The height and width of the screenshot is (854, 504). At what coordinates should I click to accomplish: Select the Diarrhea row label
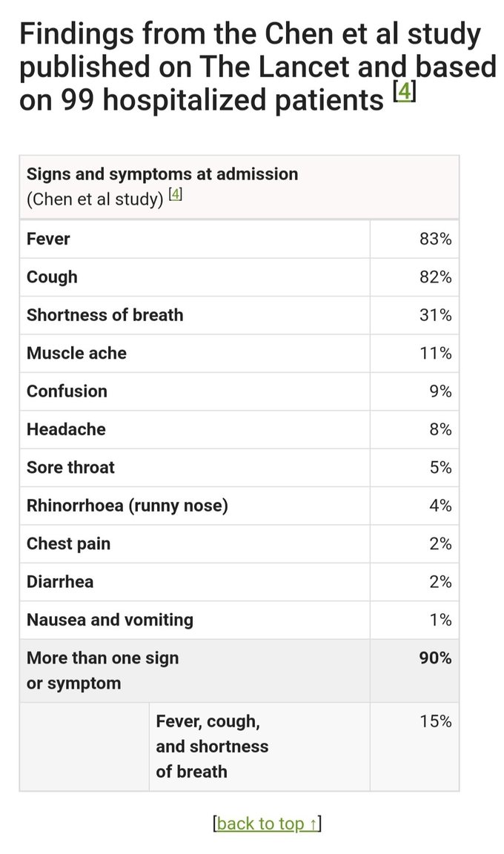[x=60, y=582]
